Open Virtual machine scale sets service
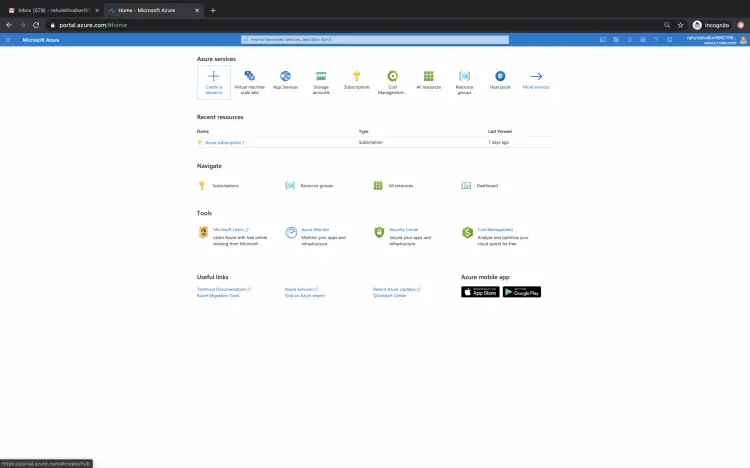 pyautogui.click(x=250, y=82)
